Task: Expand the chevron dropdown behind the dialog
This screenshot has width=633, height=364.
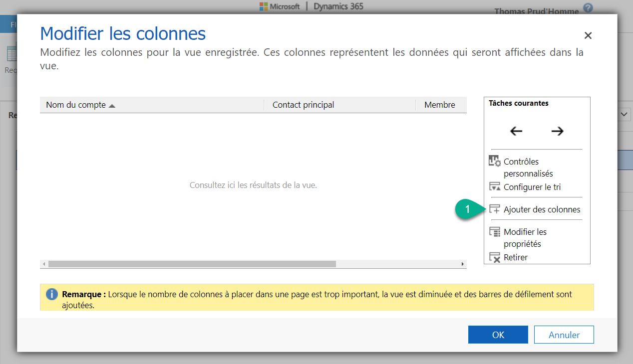Action: 624,114
